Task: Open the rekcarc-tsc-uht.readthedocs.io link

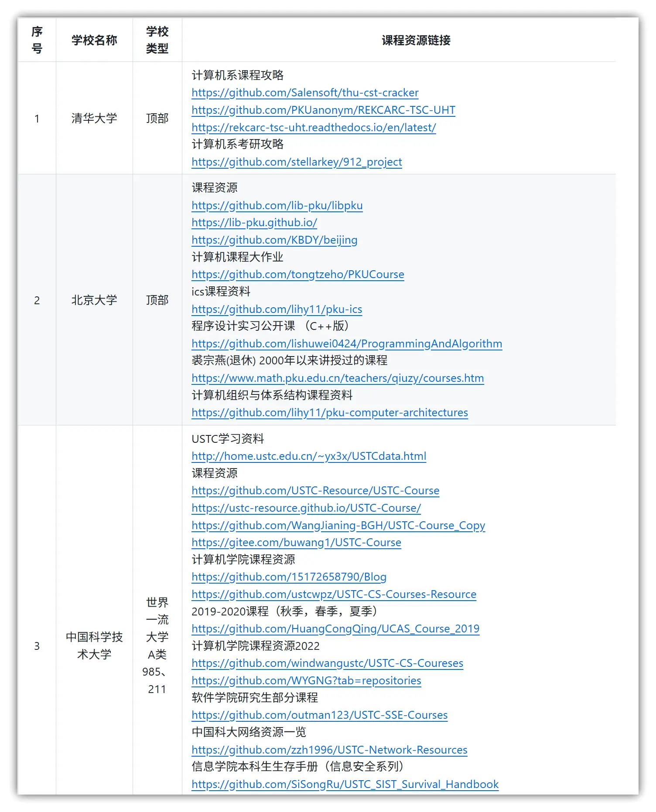Action: coord(314,127)
